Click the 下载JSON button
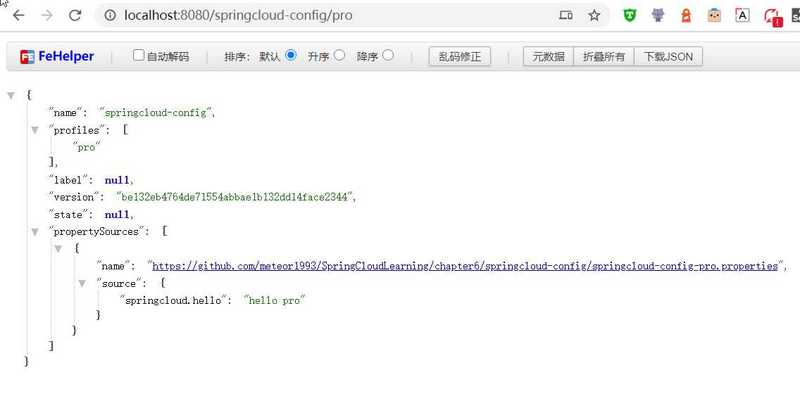The height and width of the screenshot is (415, 800). coord(668,57)
